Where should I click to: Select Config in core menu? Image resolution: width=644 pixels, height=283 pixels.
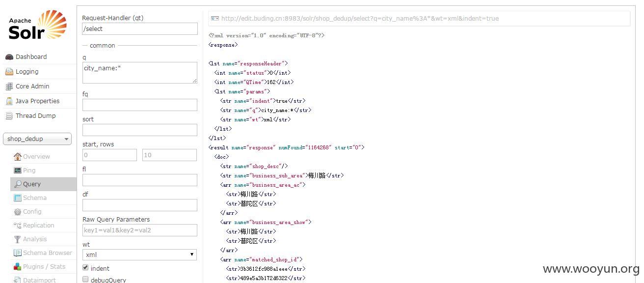pyautogui.click(x=32, y=212)
